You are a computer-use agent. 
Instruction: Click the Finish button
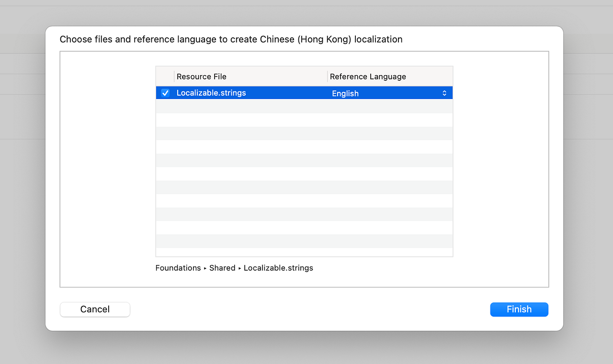[519, 309]
